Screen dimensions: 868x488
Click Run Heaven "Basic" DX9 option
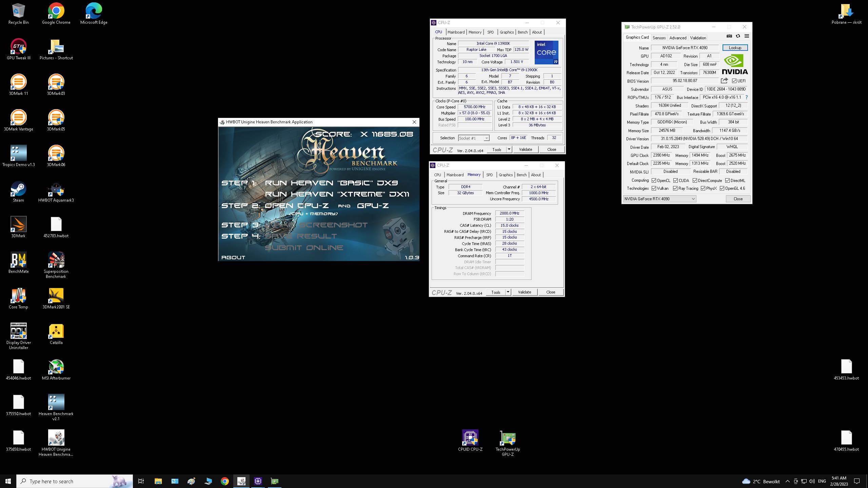[331, 183]
